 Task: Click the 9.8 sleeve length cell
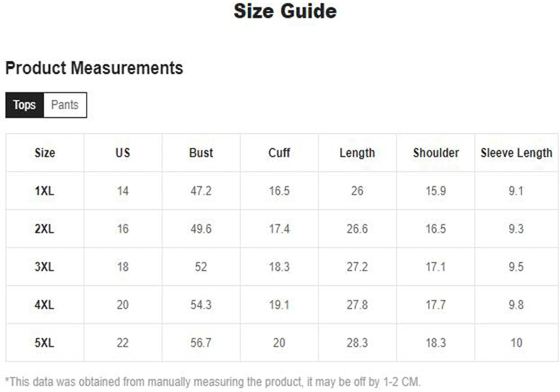click(516, 304)
